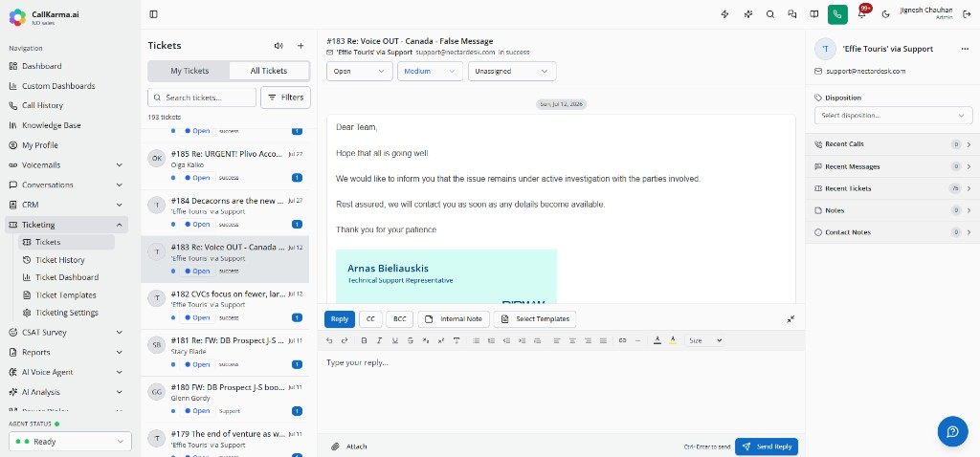Justify the reply text

[x=603, y=341]
